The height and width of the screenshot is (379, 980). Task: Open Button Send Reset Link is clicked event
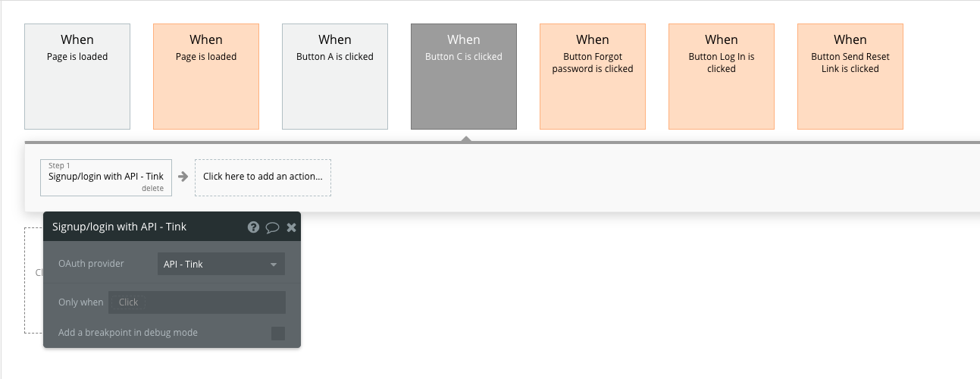pyautogui.click(x=850, y=77)
